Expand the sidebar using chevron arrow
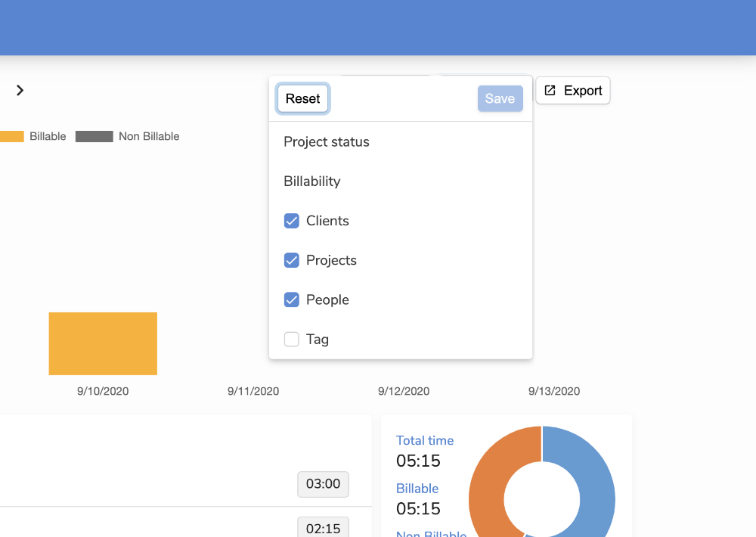Viewport: 756px width, 537px height. (x=20, y=90)
